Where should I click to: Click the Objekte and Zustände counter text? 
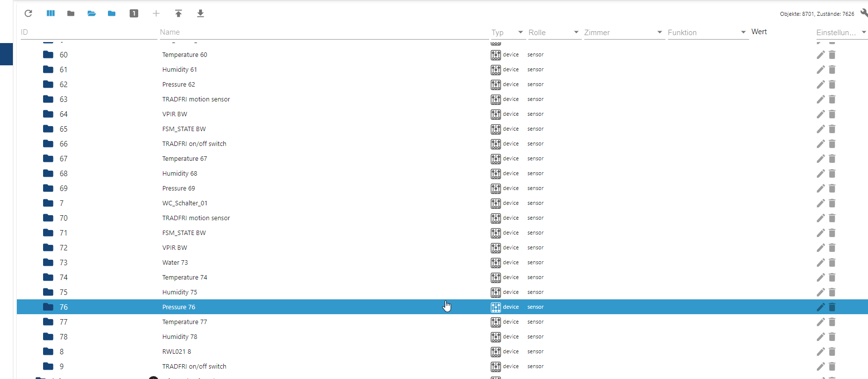coord(817,14)
